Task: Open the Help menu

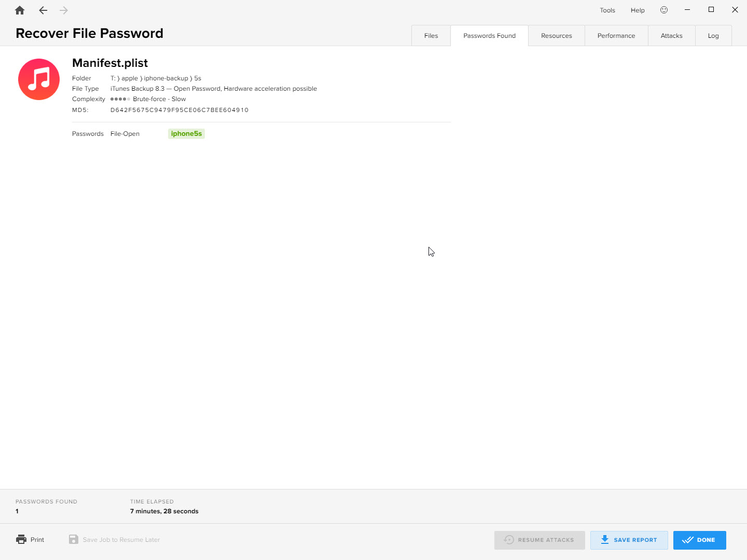Action: click(638, 10)
